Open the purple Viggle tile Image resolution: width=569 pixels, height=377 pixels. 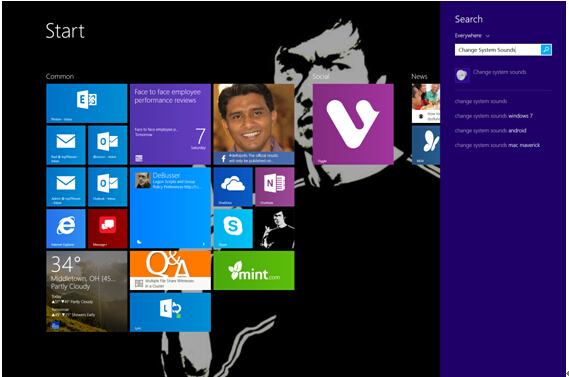pos(353,124)
